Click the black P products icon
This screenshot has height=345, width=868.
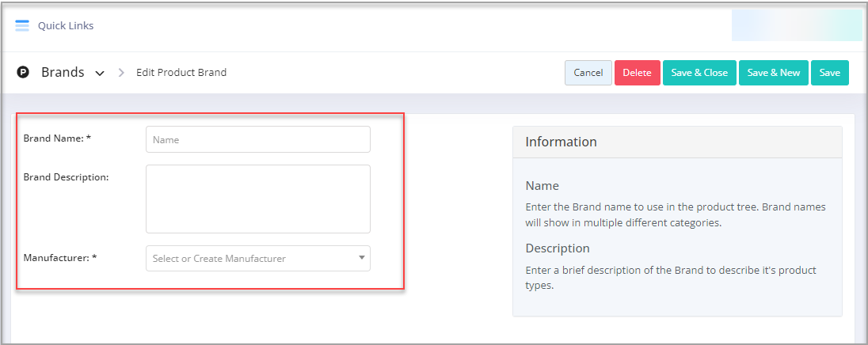pyautogui.click(x=23, y=73)
